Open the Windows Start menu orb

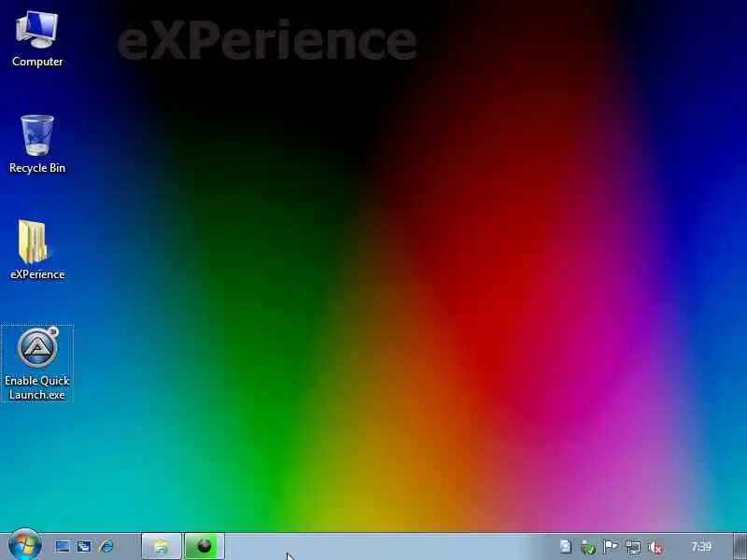pos(25,545)
